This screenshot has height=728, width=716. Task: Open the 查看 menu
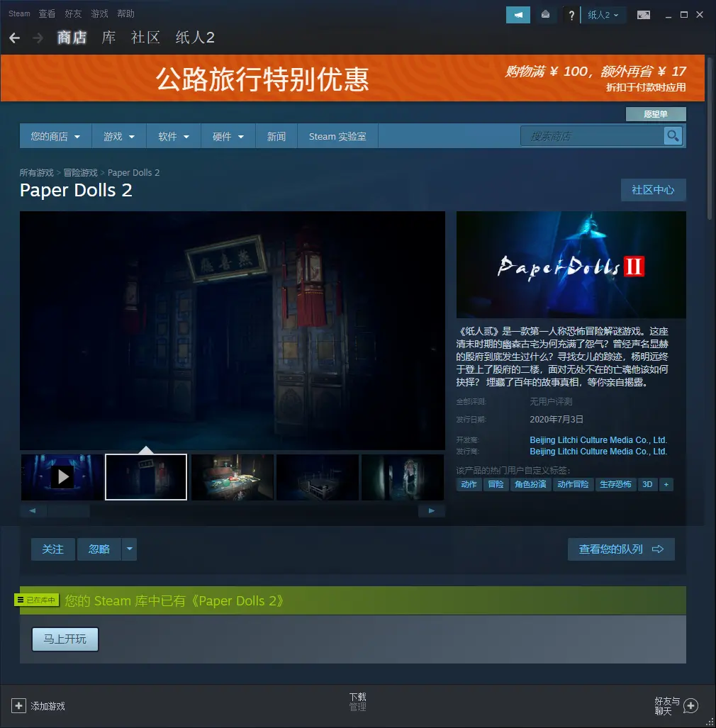(x=47, y=14)
